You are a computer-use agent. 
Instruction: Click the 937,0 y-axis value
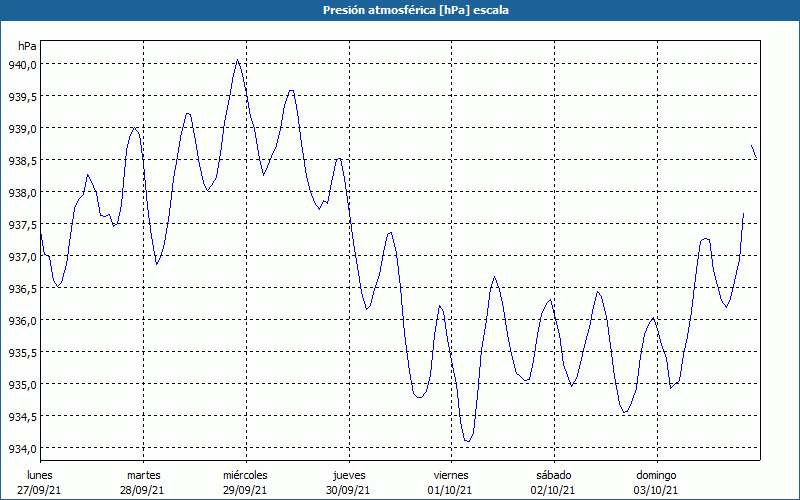click(22, 257)
